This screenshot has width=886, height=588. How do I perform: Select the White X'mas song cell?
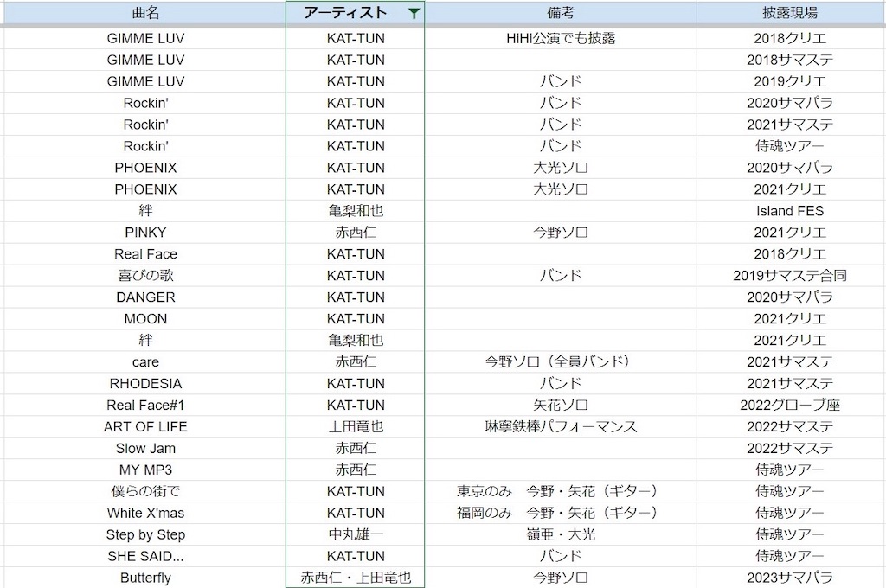pyautogui.click(x=145, y=513)
